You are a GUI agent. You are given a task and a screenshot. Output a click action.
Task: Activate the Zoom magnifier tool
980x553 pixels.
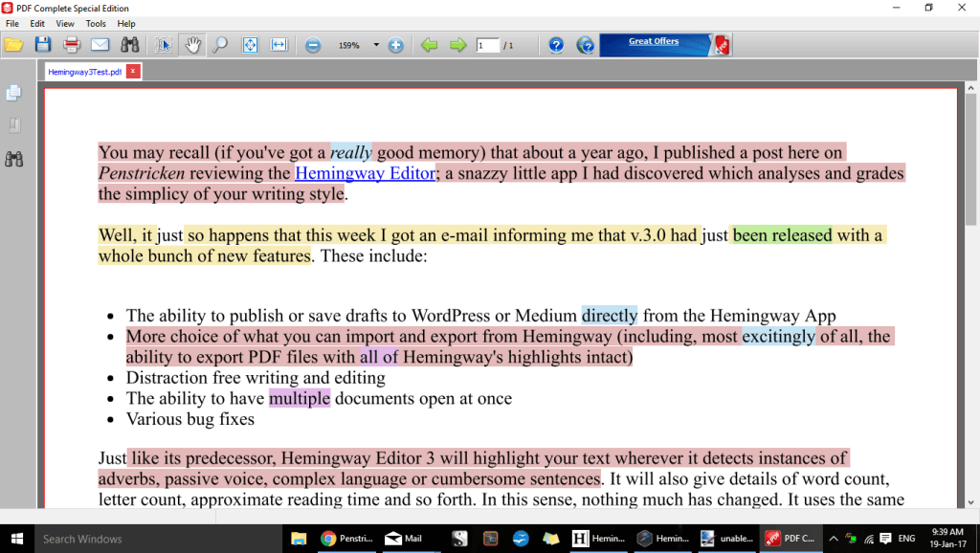pyautogui.click(x=219, y=44)
